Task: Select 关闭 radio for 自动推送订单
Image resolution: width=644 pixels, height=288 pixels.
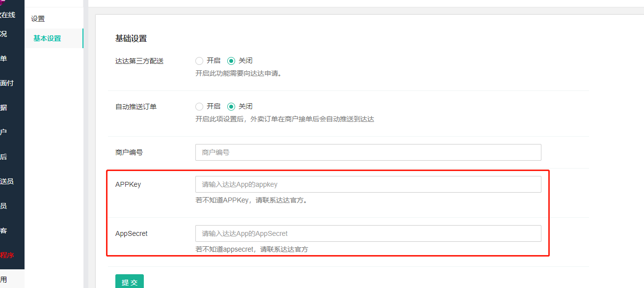Action: tap(231, 107)
